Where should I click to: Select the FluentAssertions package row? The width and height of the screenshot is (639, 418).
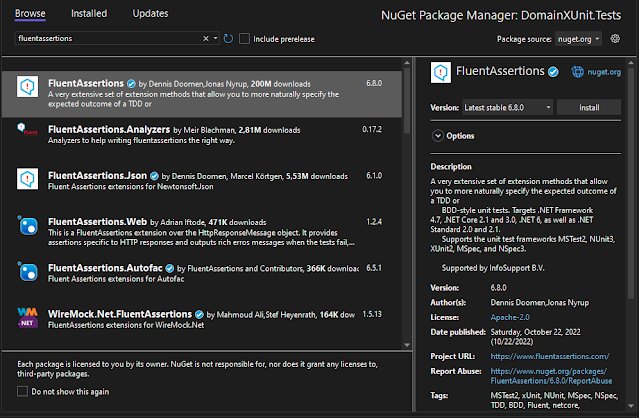202,94
